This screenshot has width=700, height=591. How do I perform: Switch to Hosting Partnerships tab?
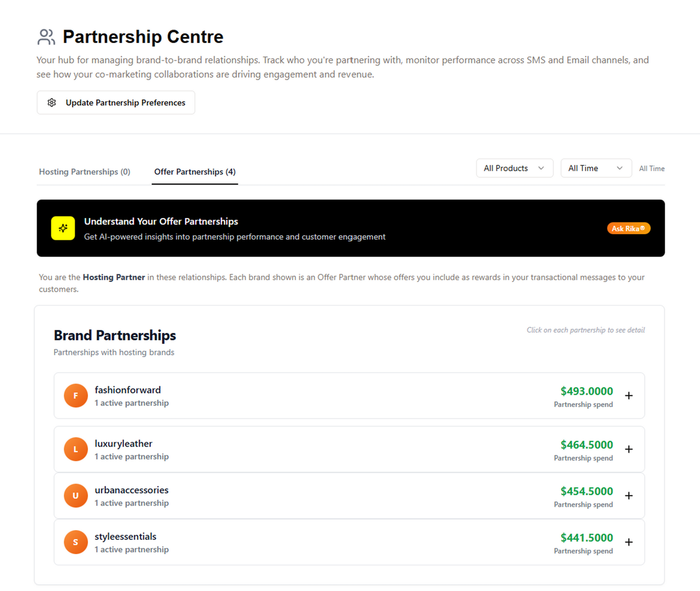[x=85, y=172]
